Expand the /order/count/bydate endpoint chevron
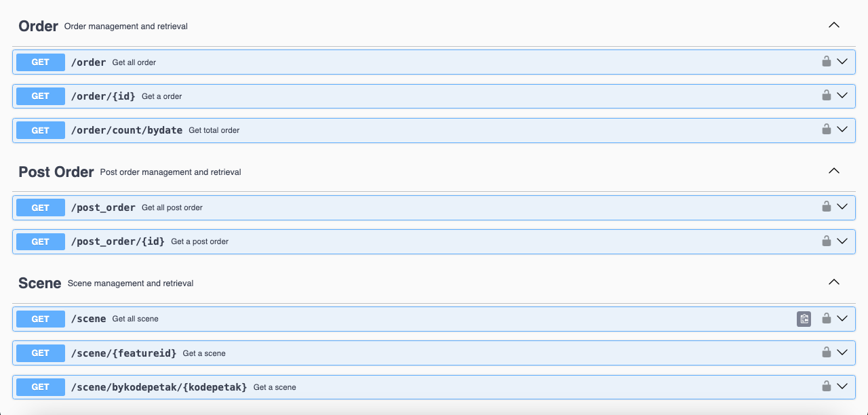 842,130
